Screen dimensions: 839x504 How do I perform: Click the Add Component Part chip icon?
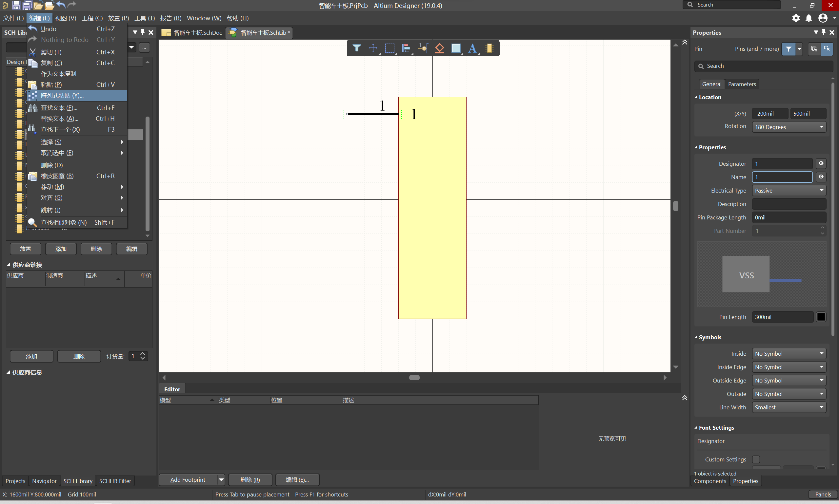489,48
